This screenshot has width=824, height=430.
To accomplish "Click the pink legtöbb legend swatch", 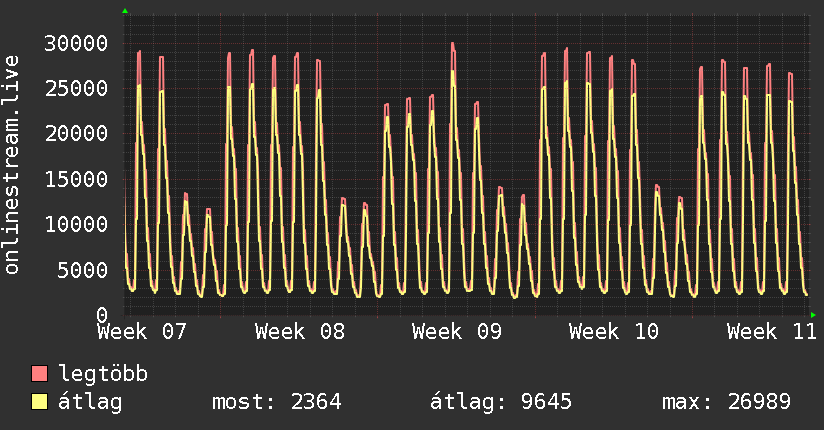I will 39,374.
